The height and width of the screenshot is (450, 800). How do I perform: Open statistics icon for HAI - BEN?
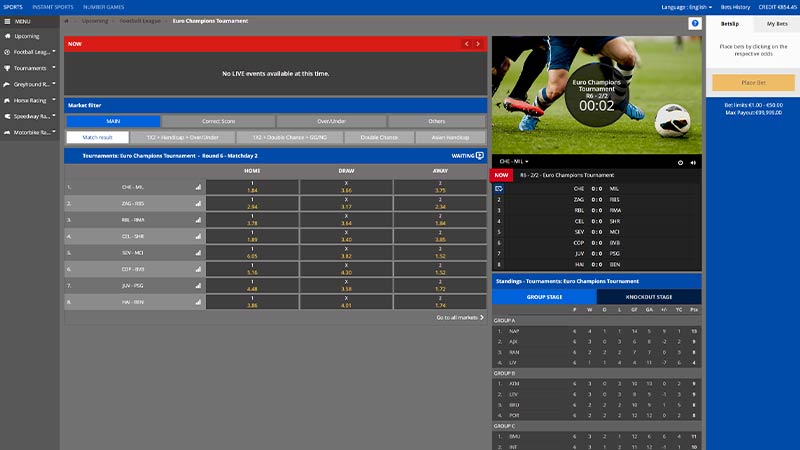click(198, 302)
